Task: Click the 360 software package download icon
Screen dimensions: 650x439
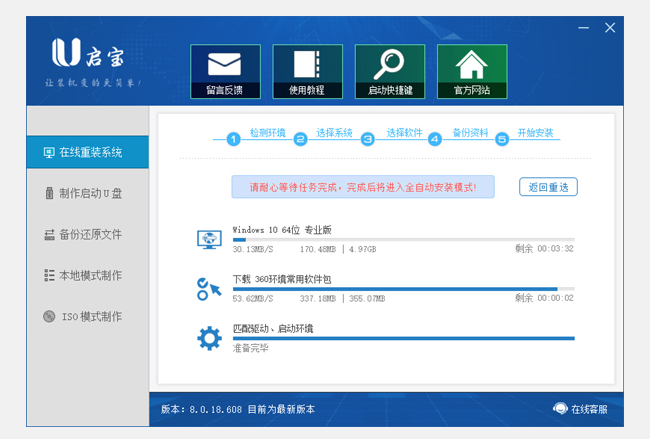Action: [209, 289]
